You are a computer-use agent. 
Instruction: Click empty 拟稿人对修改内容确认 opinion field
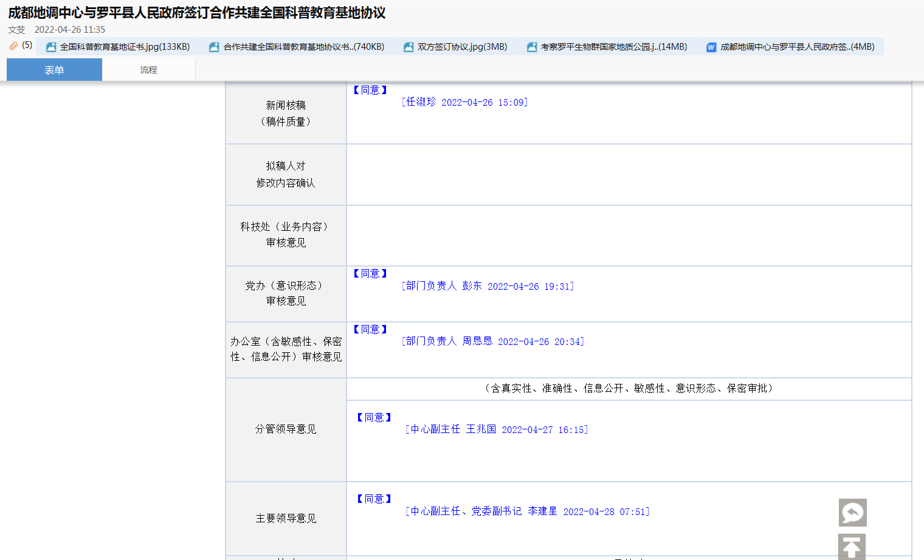tap(629, 175)
